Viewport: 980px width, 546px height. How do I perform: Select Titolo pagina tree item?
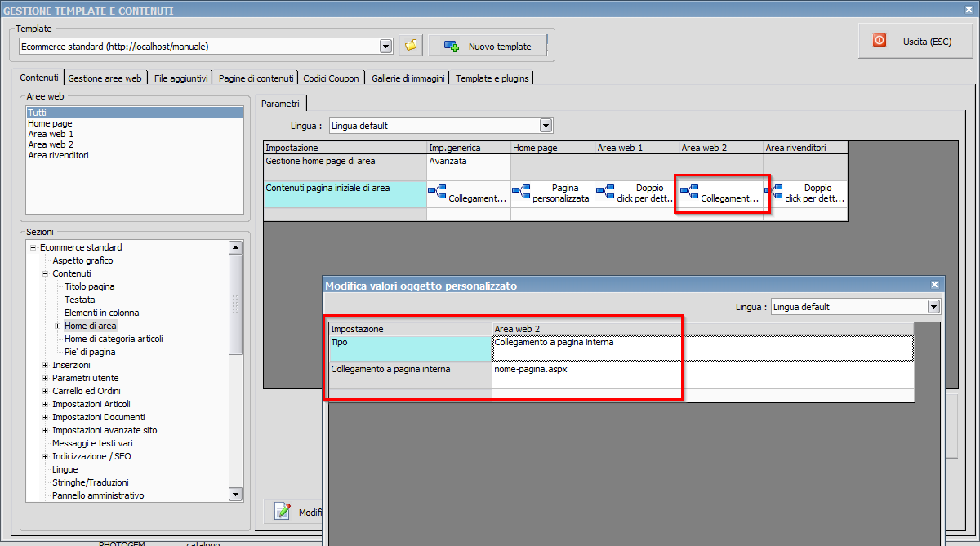(90, 286)
